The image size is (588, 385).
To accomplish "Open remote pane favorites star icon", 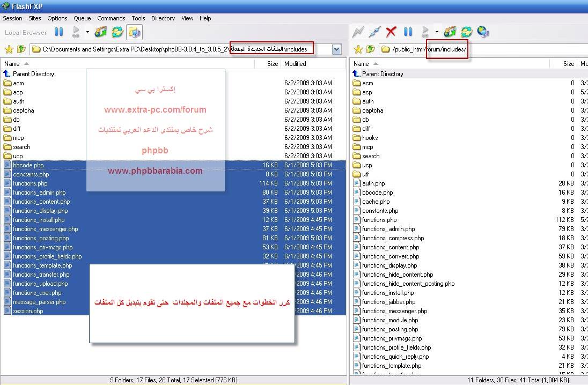I will pyautogui.click(x=358, y=49).
